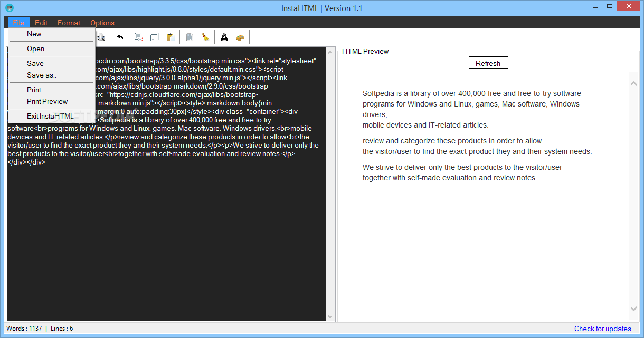Screen dimensions: 644x338
Task: Click preview paragraph starting 'We strive to deliver'
Action: (462, 172)
